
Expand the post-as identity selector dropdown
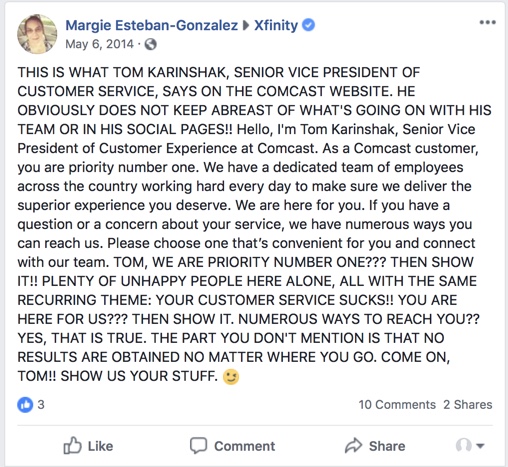480,446
